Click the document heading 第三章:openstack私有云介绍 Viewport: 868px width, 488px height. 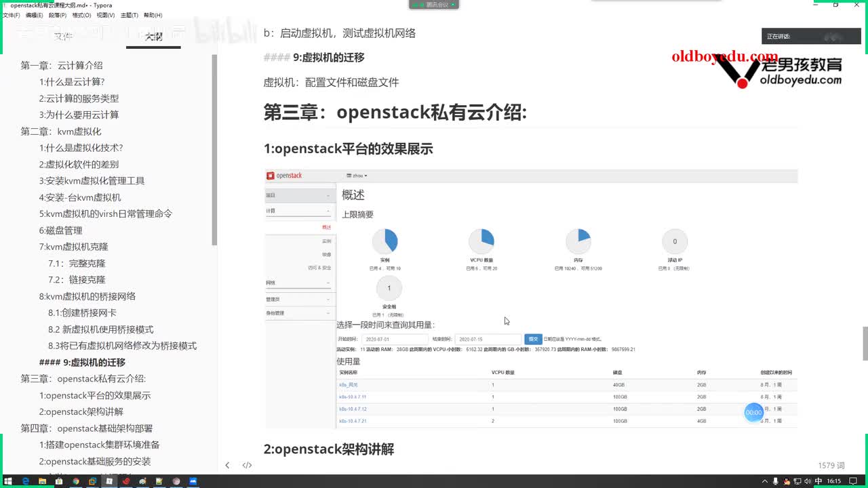click(x=395, y=112)
